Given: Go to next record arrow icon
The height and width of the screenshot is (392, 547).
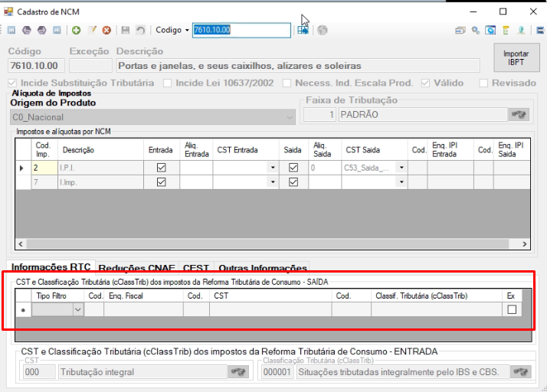Looking at the screenshot, I should (x=42, y=31).
